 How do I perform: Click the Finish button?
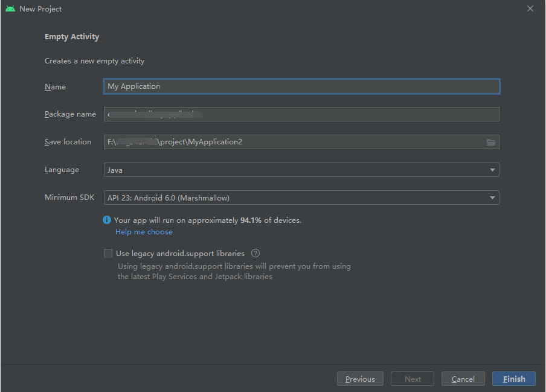(x=514, y=379)
